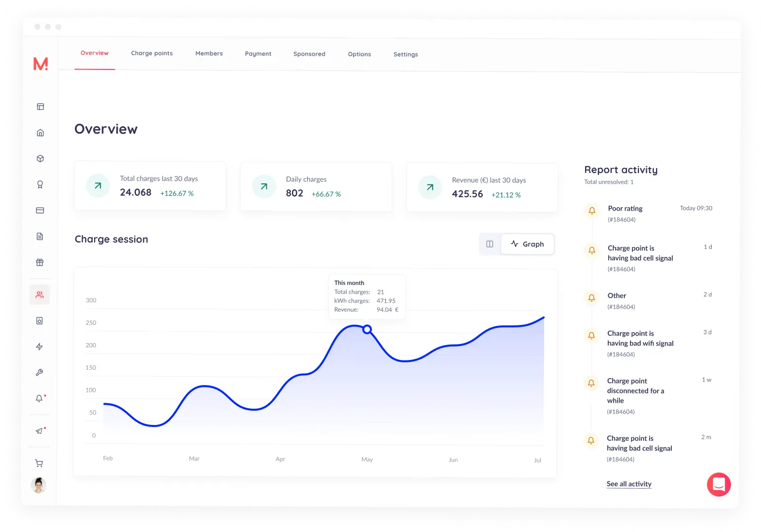
Task: Click the kWh charges 471.95 tooltip value
Action: click(386, 301)
